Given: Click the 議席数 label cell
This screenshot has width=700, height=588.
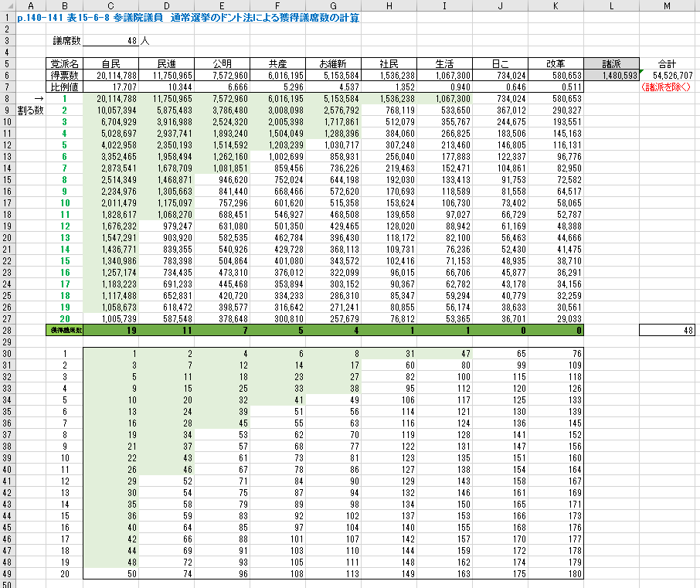Looking at the screenshot, I should point(66,41).
